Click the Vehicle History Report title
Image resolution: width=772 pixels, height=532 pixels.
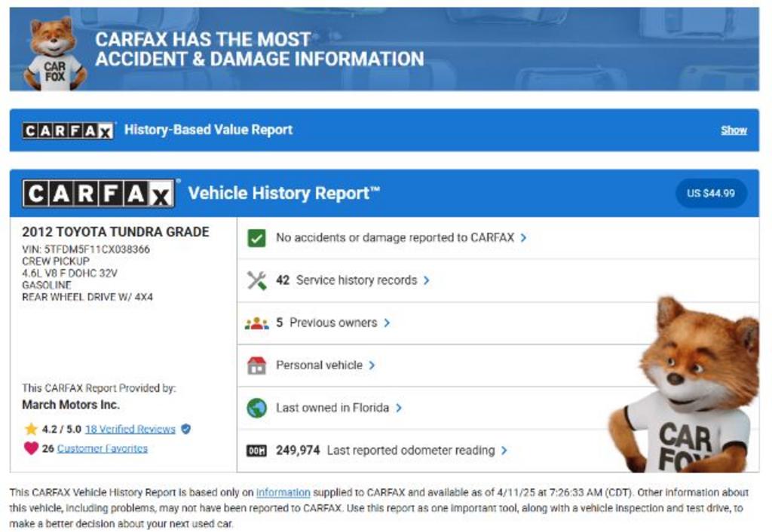point(284,194)
